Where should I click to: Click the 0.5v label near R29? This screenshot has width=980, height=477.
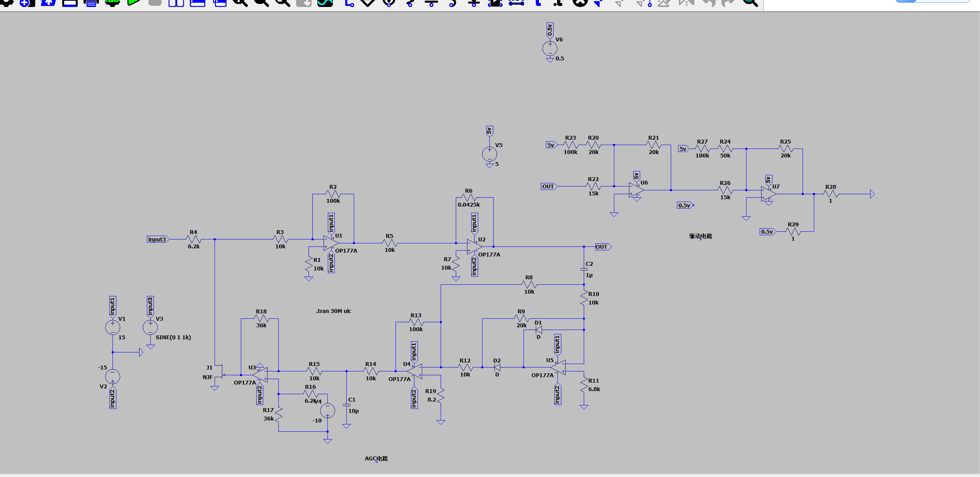[x=768, y=232]
